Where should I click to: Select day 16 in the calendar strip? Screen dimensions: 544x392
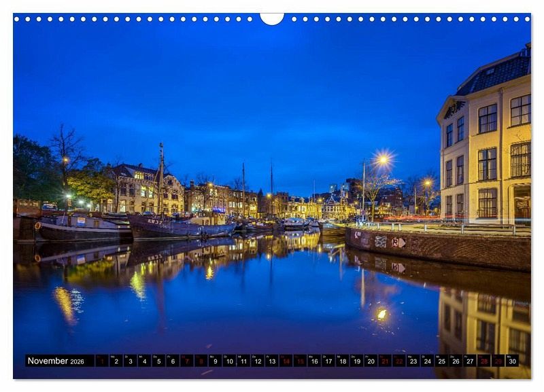(x=314, y=361)
